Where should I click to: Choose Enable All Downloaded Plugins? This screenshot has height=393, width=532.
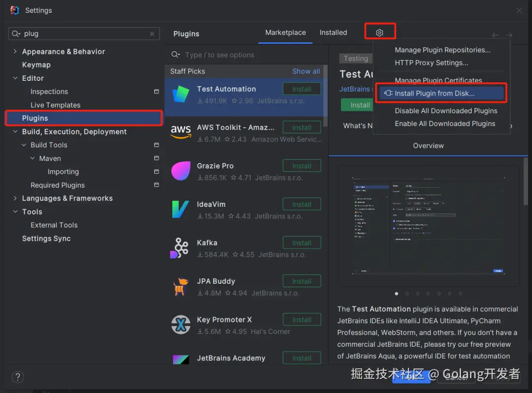click(x=445, y=124)
